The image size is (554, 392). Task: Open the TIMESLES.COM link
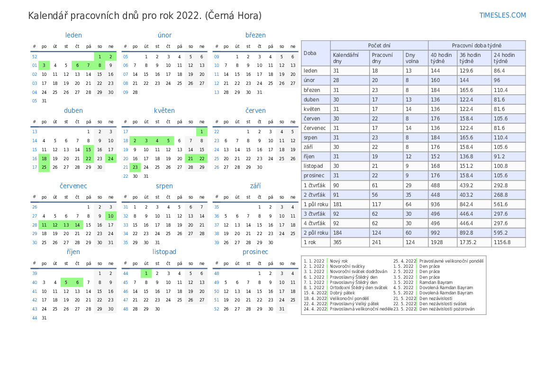click(502, 15)
